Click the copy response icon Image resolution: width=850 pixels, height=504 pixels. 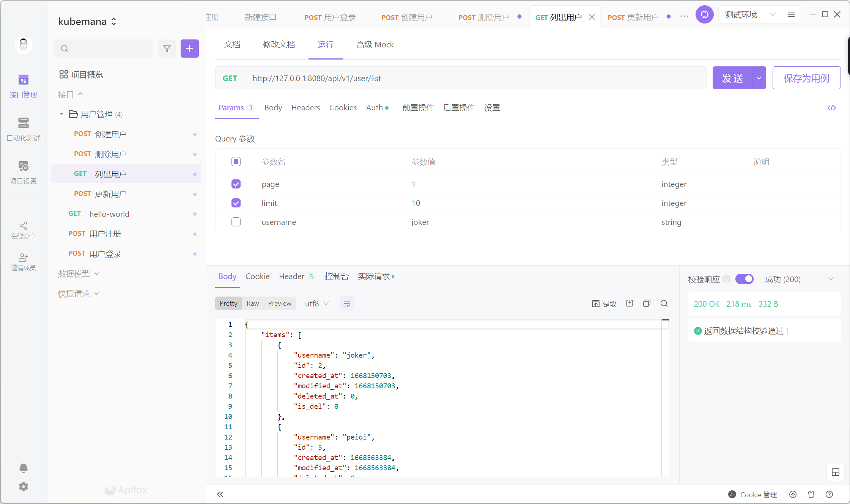(647, 303)
